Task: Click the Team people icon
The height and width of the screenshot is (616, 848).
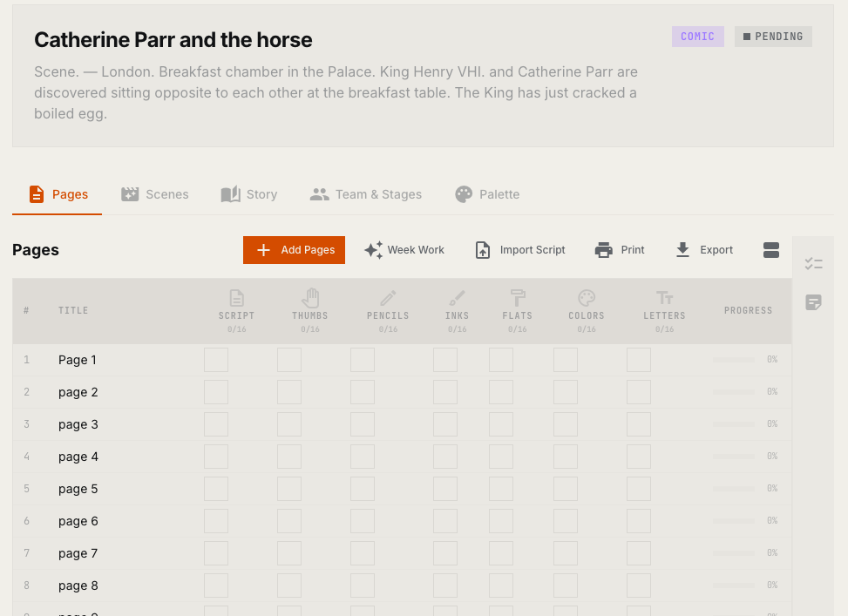Action: coord(320,194)
